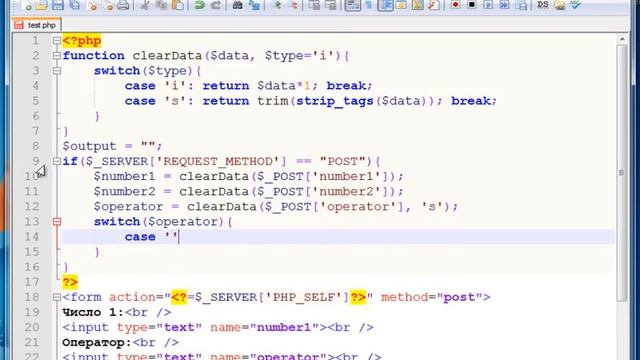This screenshot has width=640, height=360.
Task: Toggle show all characters (pilcrow)
Action: click(369, 5)
